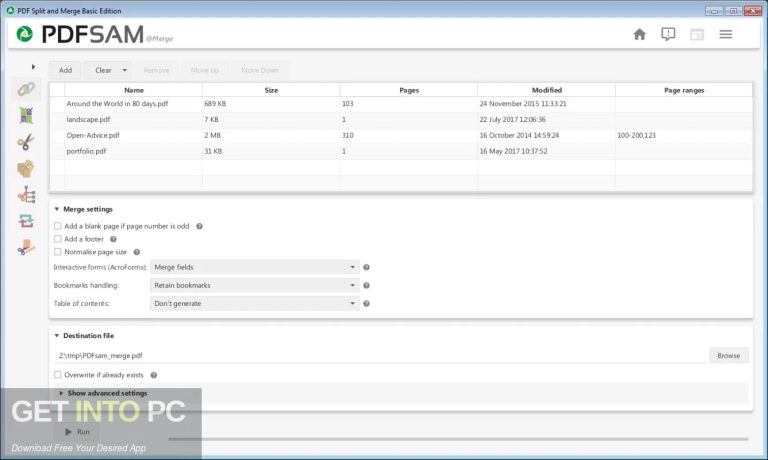Image resolution: width=768 pixels, height=460 pixels.
Task: Show help for Table of contents
Action: 366,304
